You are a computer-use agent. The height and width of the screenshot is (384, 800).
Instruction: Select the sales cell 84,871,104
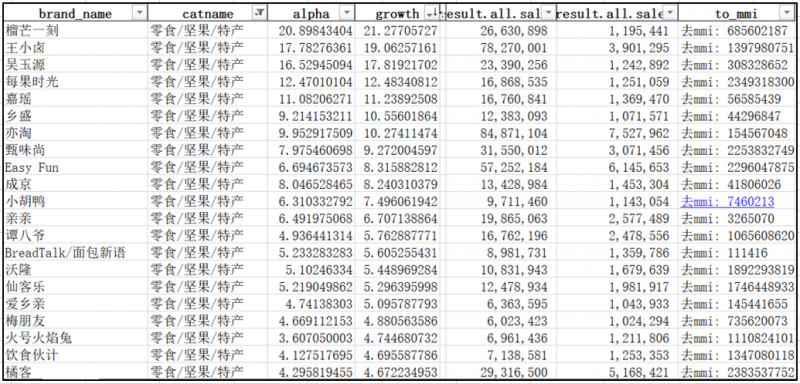tap(514, 133)
